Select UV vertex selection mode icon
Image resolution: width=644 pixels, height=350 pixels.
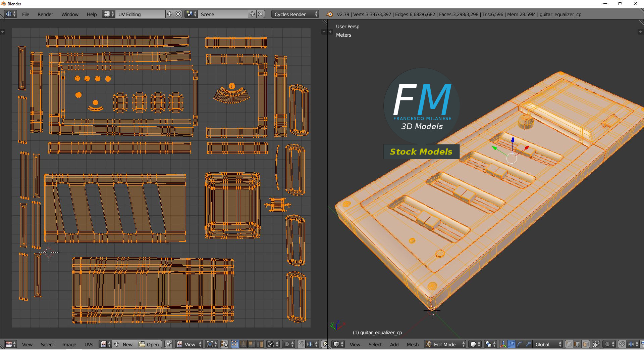tap(234, 344)
